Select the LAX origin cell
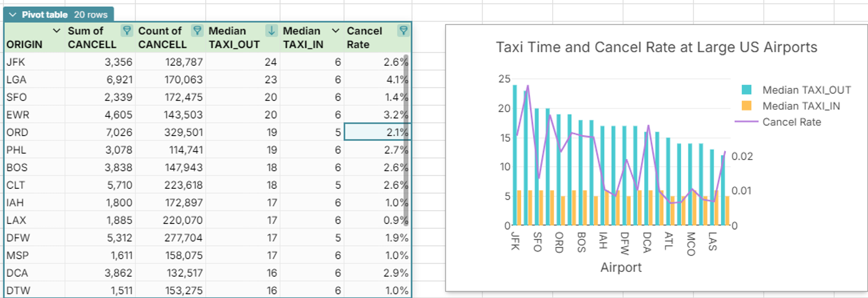Screen dimensions: 868x298 pyautogui.click(x=34, y=220)
